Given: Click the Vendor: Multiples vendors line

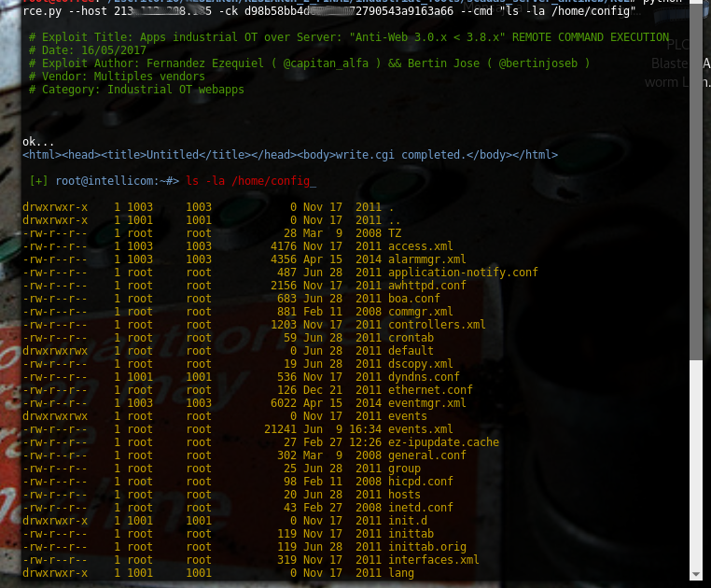Looking at the screenshot, I should (117, 77).
